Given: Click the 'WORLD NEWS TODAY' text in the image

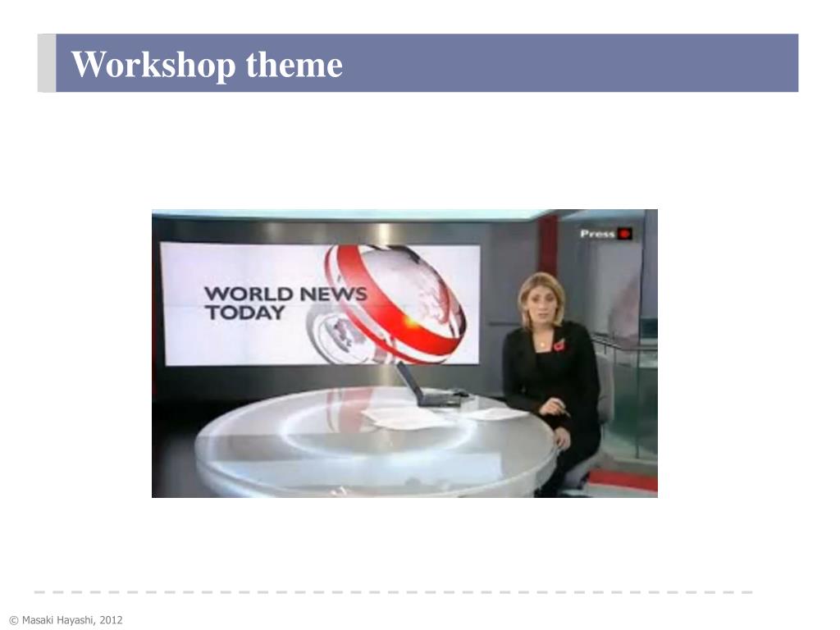Looking at the screenshot, I should pos(285,303).
